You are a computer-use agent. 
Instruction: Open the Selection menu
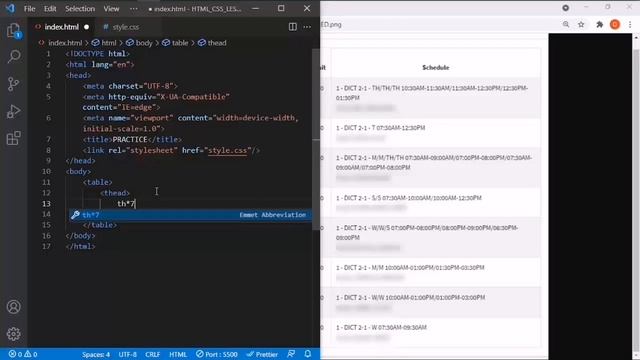coord(80,9)
